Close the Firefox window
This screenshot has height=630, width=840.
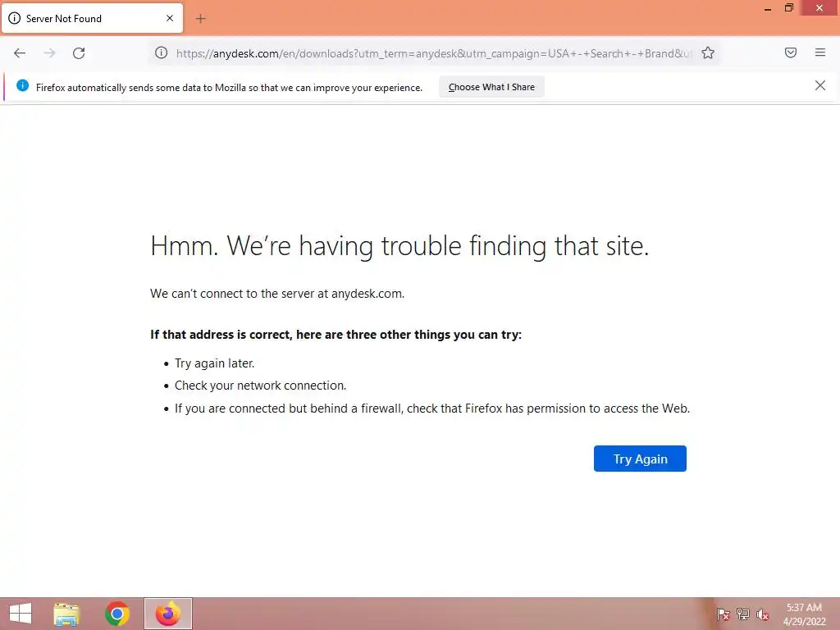[x=819, y=8]
